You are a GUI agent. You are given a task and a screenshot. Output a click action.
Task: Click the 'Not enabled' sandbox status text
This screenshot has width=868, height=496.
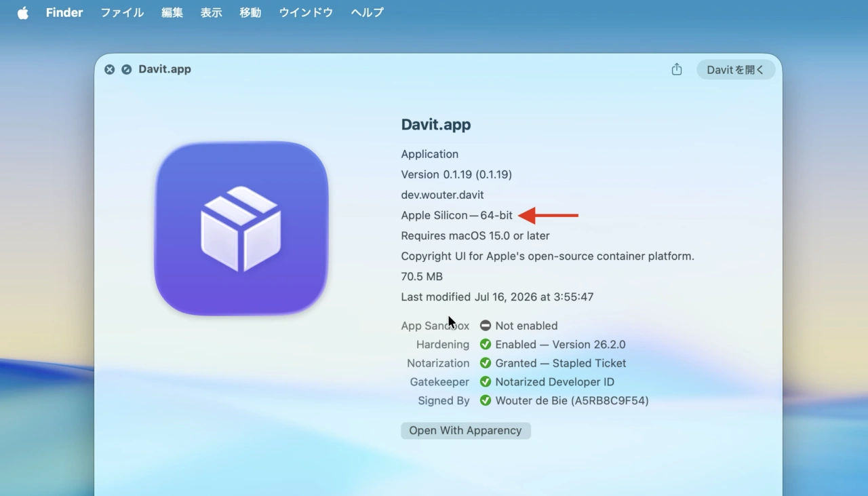[526, 326]
